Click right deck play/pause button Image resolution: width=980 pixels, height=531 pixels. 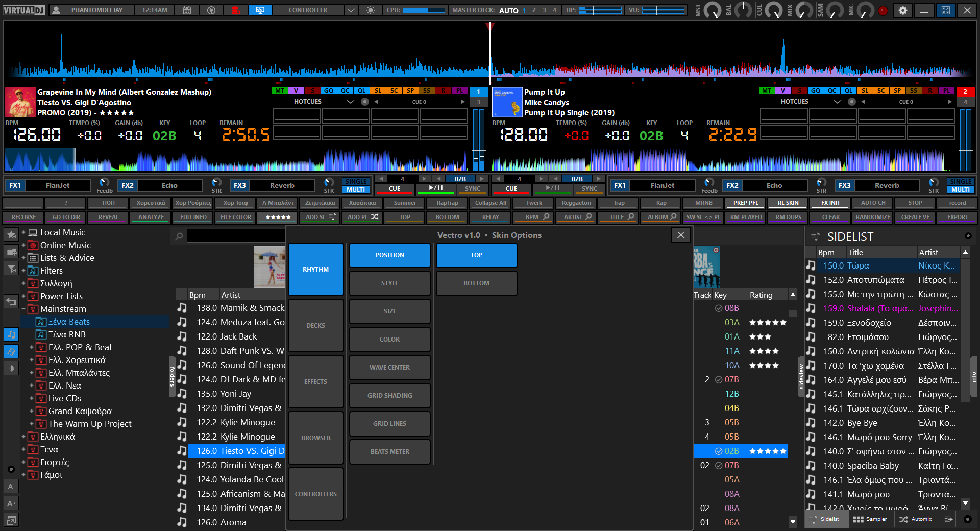(x=553, y=188)
